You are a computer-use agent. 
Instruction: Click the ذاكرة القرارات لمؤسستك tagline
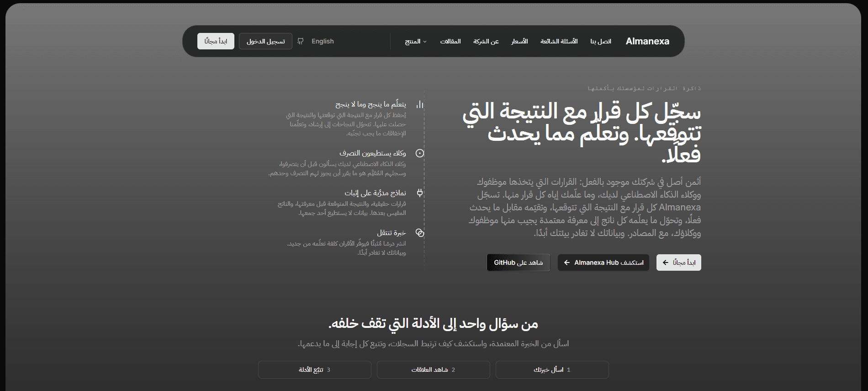644,88
